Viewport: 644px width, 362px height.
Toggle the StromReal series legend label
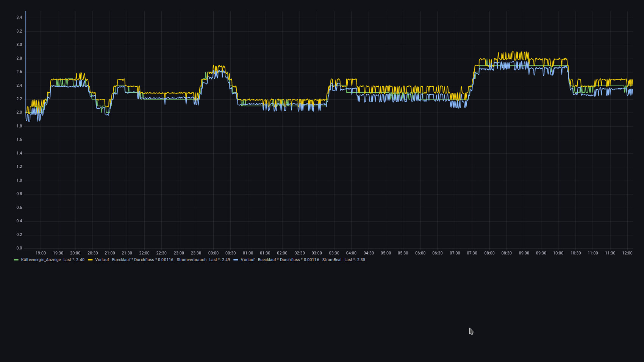click(291, 260)
